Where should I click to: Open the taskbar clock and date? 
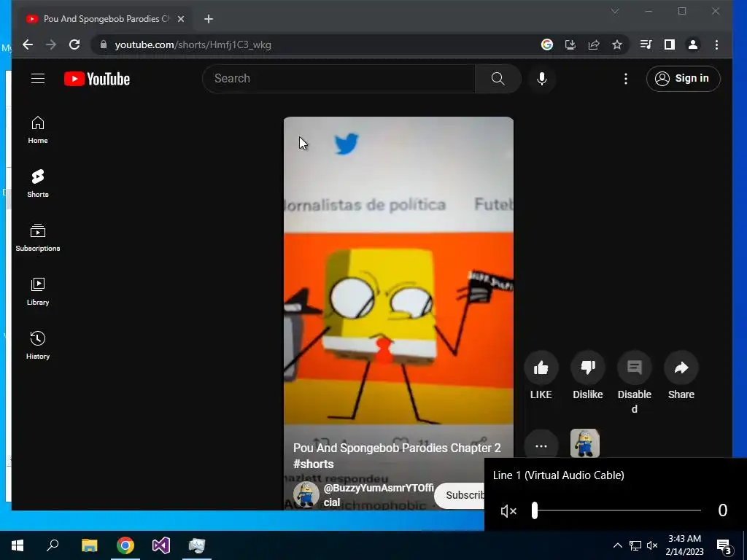pyautogui.click(x=684, y=545)
